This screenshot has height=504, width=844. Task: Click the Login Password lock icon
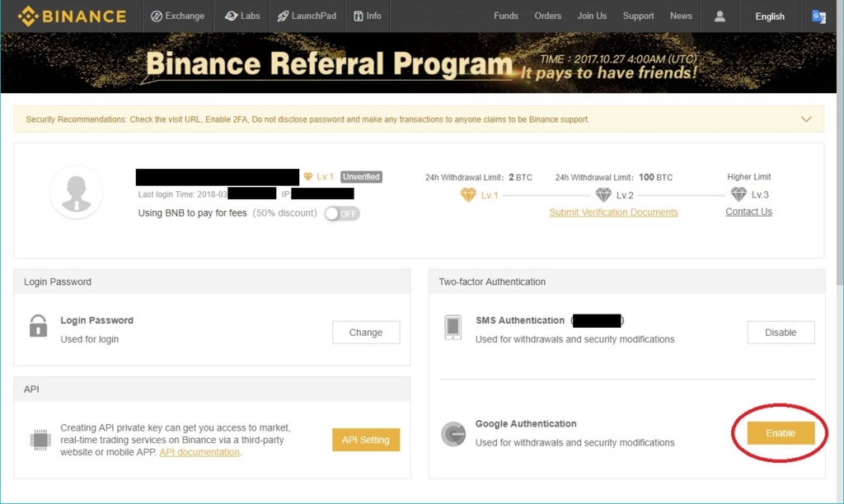(38, 326)
